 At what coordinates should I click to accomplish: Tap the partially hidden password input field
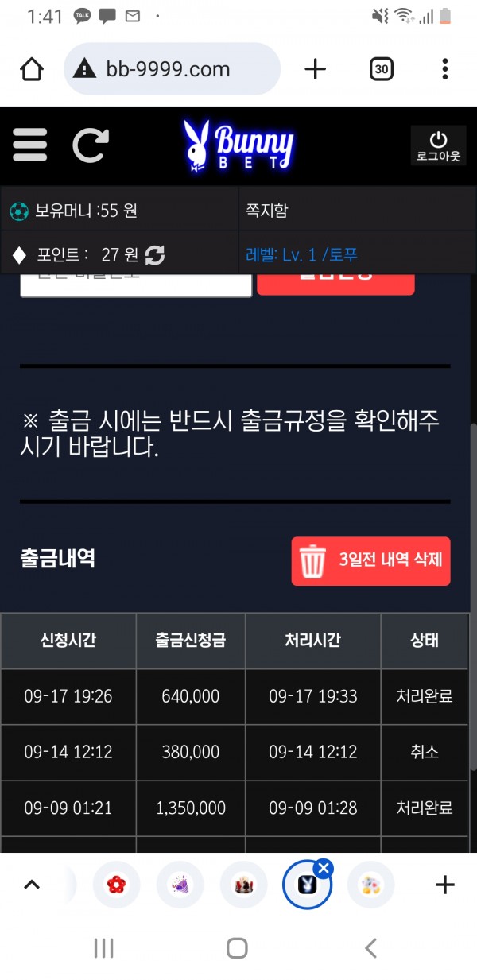click(136, 285)
